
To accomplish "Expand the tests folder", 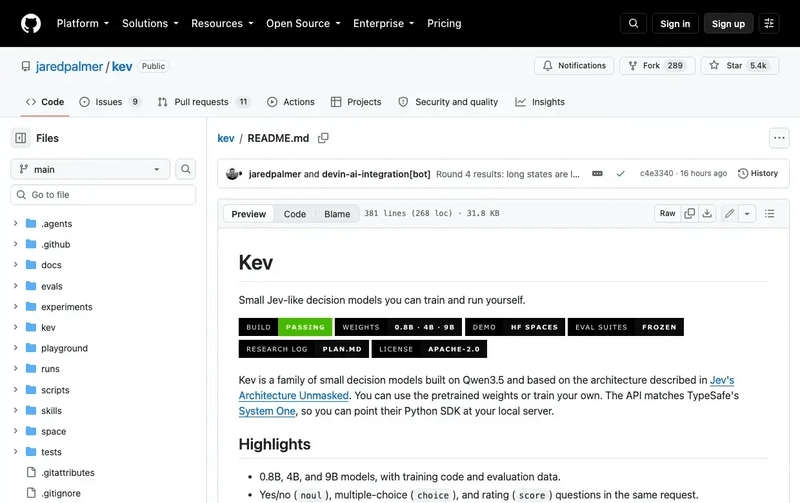I will coord(15,451).
